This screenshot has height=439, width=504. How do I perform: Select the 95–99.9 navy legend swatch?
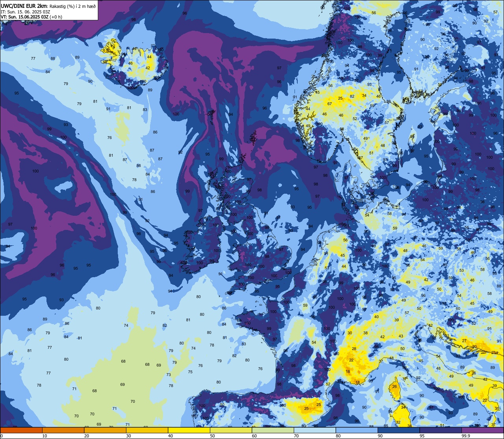(441, 430)
